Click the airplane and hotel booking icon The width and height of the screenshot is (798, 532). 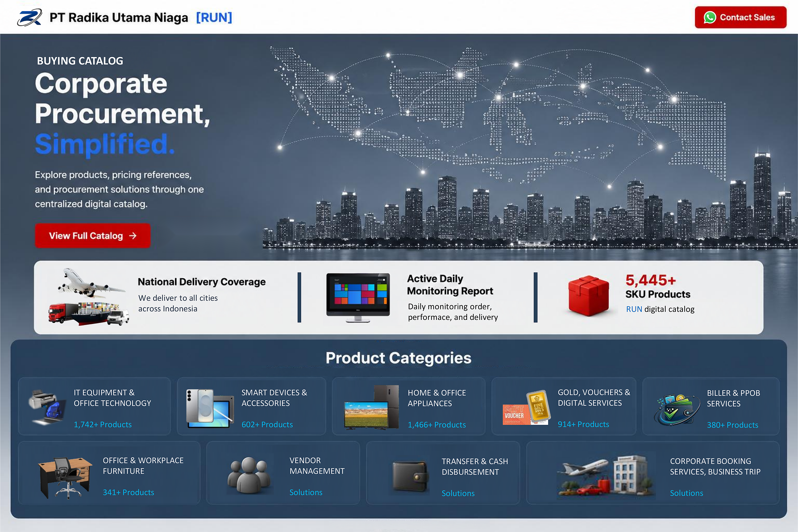[605, 476]
